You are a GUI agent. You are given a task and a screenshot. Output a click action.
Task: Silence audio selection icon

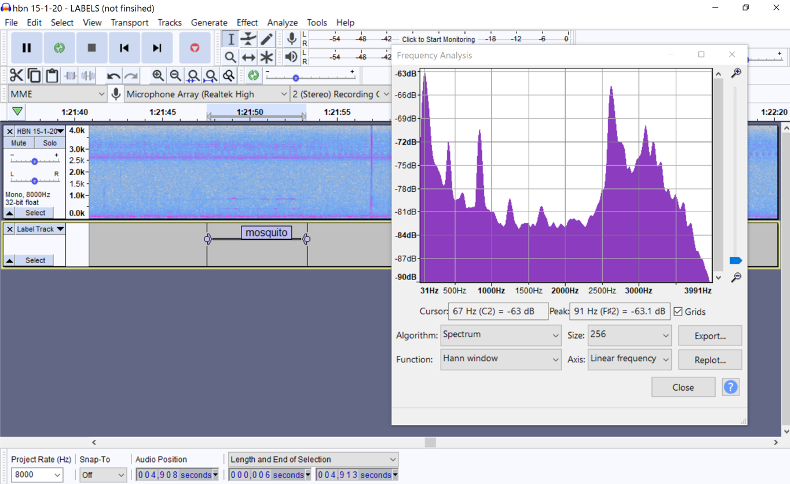pos(88,76)
